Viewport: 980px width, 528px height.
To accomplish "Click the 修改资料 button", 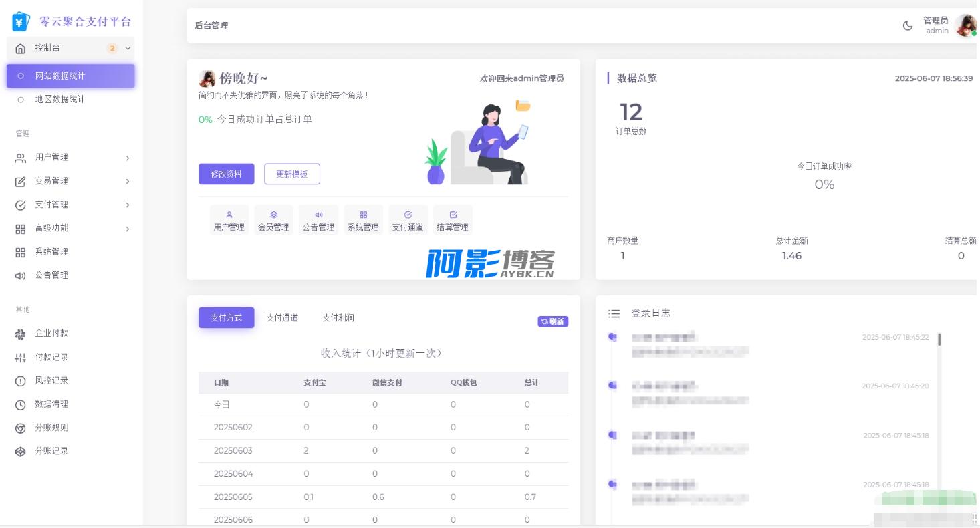I will [227, 174].
